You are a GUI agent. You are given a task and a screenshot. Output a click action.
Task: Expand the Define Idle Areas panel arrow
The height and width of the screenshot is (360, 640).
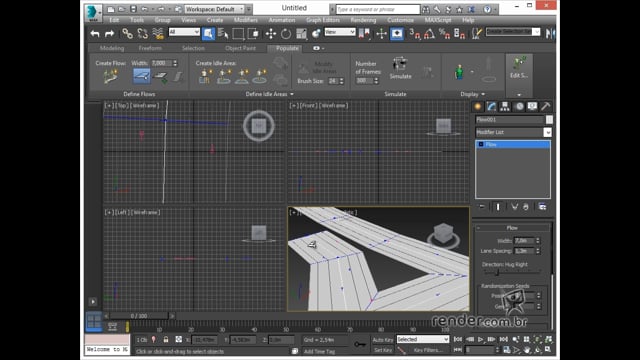(292, 94)
